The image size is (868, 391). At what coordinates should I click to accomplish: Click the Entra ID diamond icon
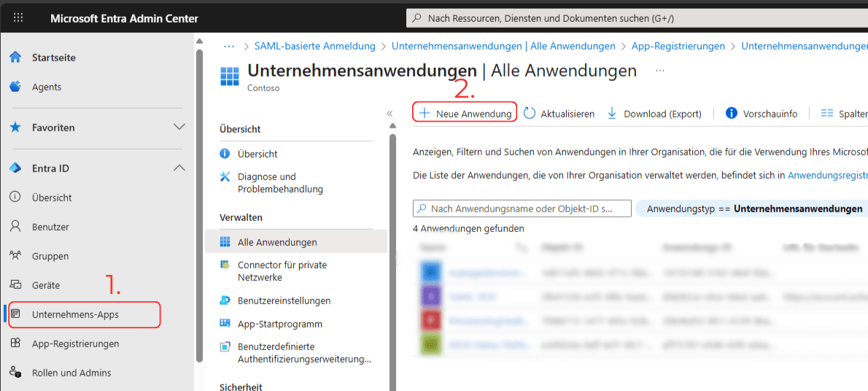pyautogui.click(x=15, y=168)
